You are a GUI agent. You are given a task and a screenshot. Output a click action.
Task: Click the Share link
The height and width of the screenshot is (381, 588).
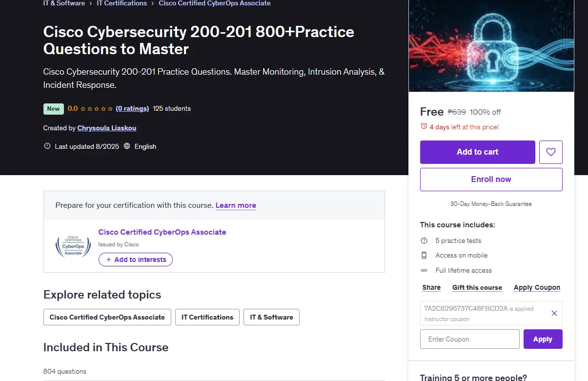(x=431, y=288)
